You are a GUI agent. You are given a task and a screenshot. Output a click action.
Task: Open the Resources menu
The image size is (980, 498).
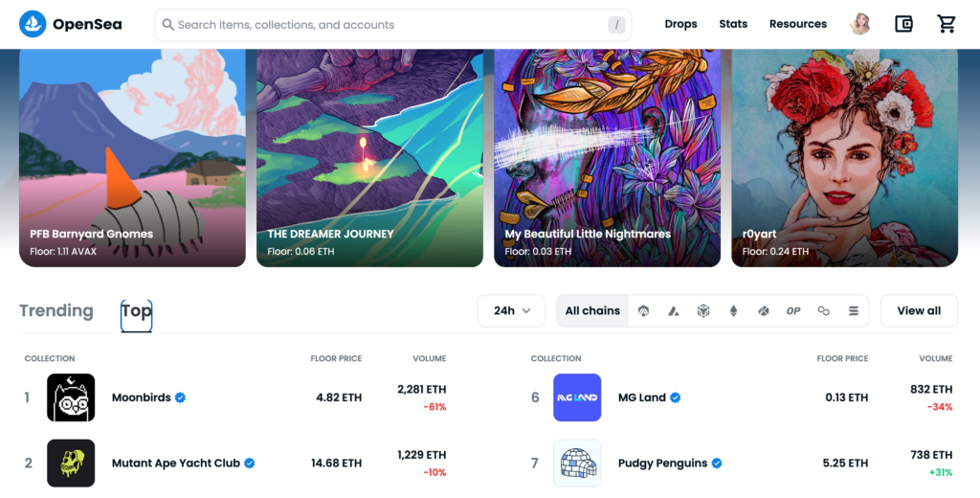797,24
